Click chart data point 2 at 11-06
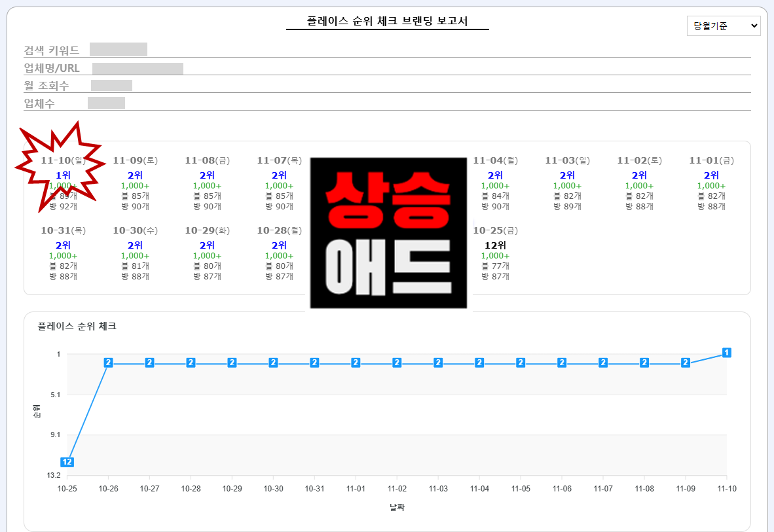This screenshot has height=532, width=774. tap(562, 363)
